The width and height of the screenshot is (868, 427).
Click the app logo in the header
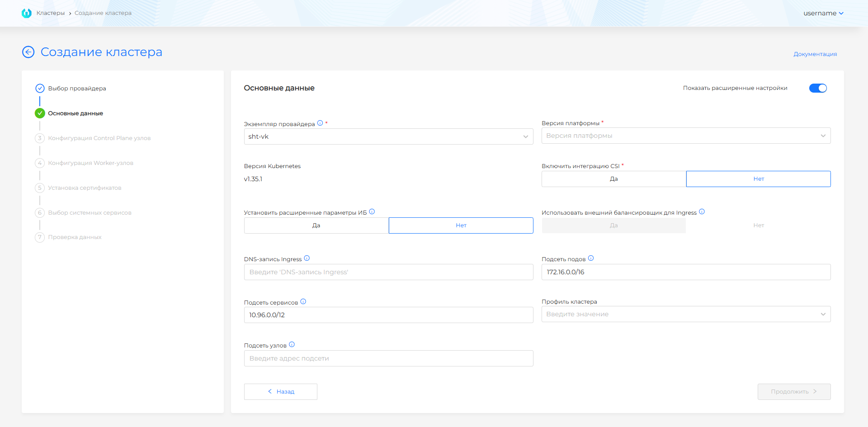[27, 13]
